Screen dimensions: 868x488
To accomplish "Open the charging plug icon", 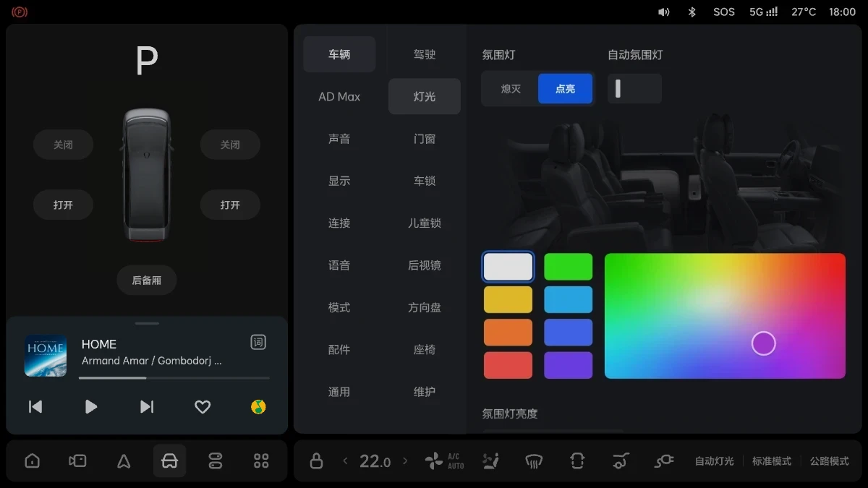I will coord(663,461).
